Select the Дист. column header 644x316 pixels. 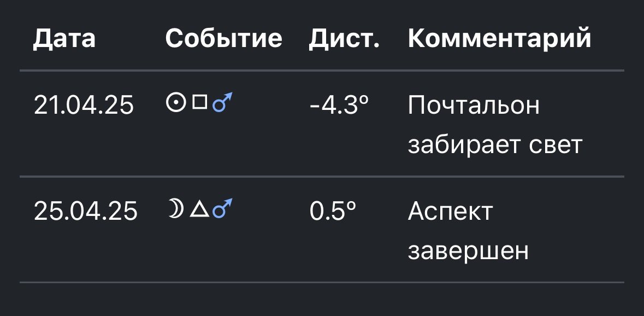344,38
